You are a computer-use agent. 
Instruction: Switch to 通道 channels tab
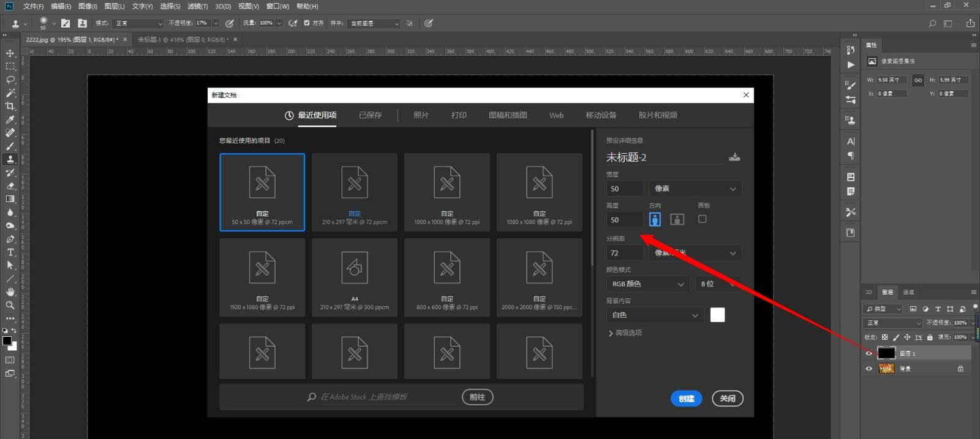[x=909, y=292]
